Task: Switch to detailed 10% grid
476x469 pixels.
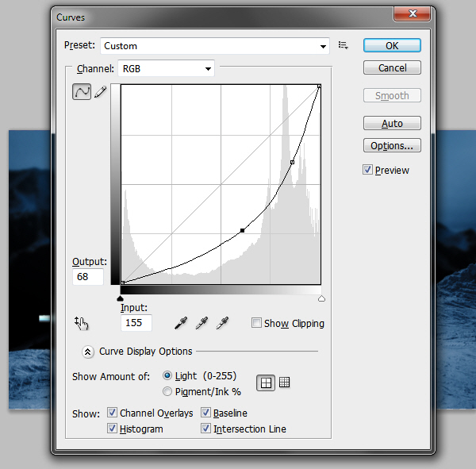Action: point(285,383)
